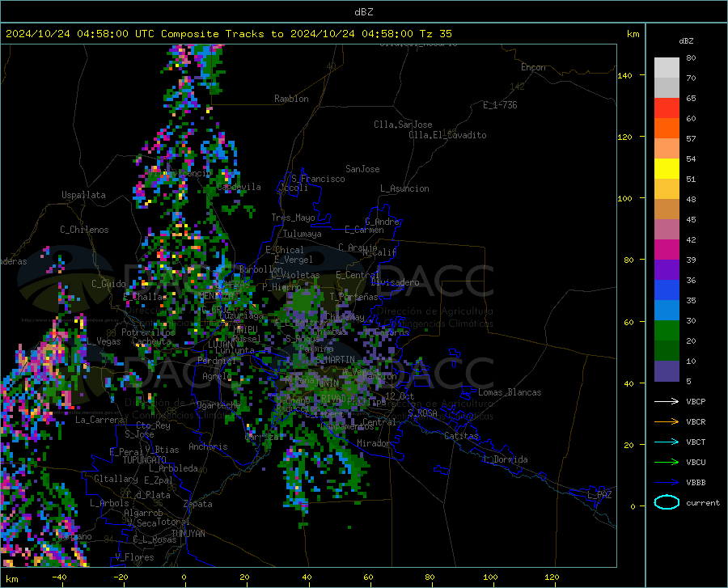The width and height of the screenshot is (728, 588).
Task: Click the Divisadero label
Action: pyautogui.click(x=395, y=282)
